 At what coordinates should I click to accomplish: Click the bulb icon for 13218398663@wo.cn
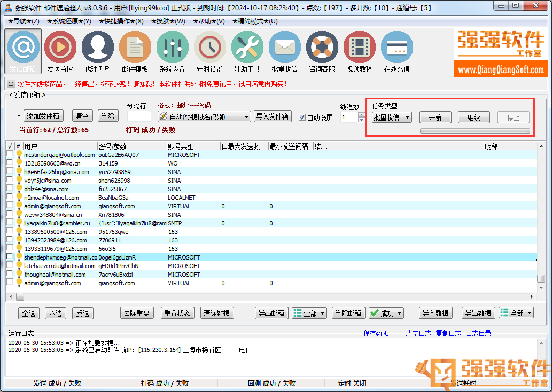pyautogui.click(x=19, y=163)
